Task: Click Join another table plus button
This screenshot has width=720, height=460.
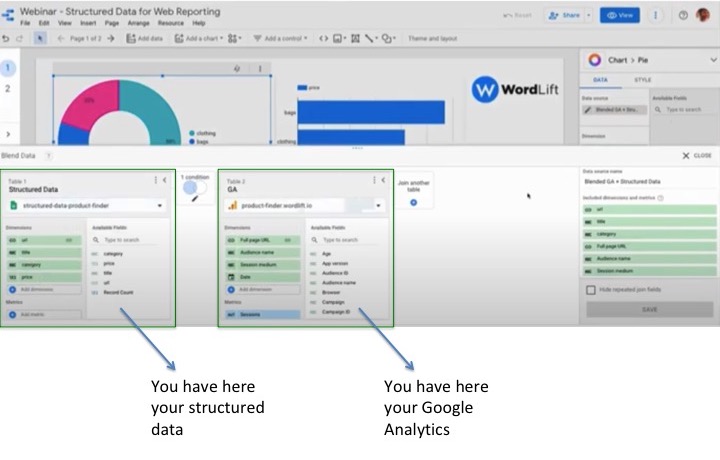Action: pyautogui.click(x=414, y=202)
